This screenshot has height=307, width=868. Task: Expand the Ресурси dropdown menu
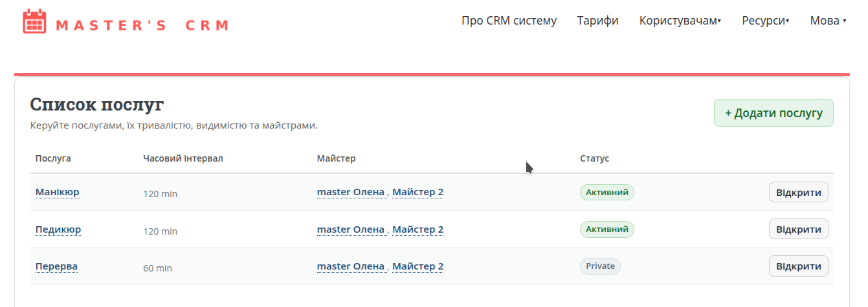pyautogui.click(x=765, y=21)
